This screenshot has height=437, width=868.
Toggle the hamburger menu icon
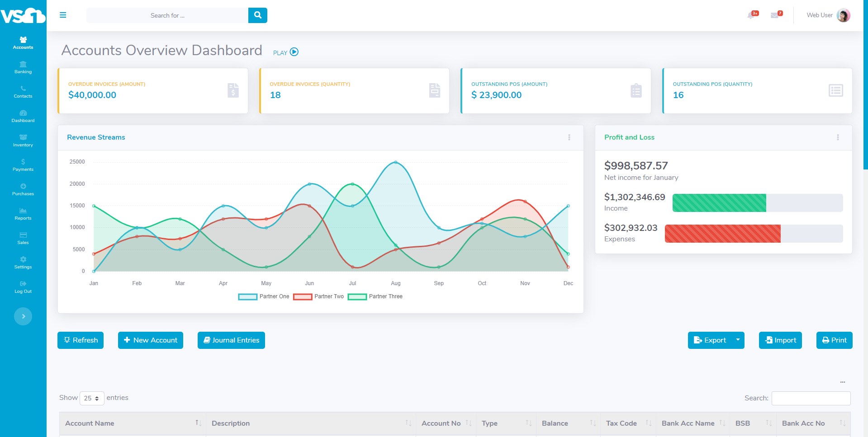point(63,15)
